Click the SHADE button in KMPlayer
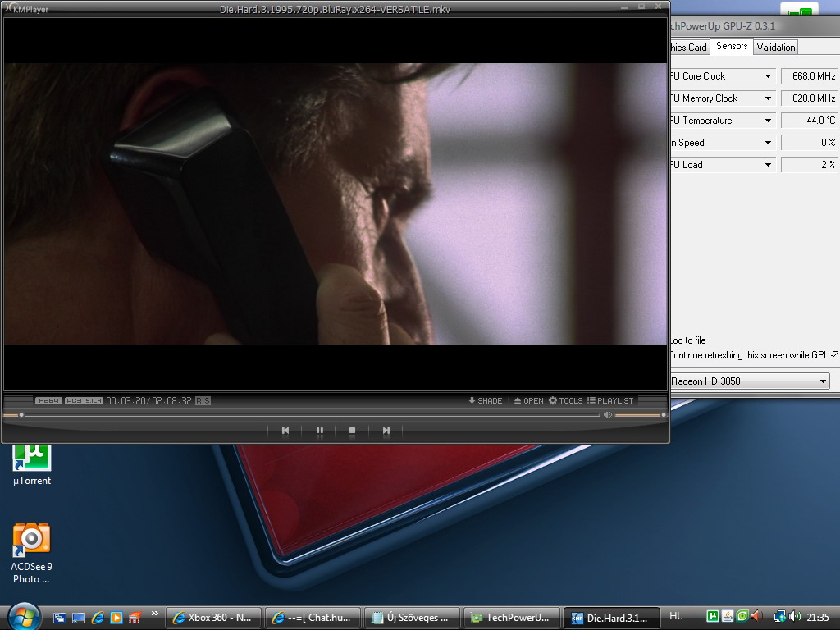This screenshot has height=630, width=840. [x=486, y=400]
